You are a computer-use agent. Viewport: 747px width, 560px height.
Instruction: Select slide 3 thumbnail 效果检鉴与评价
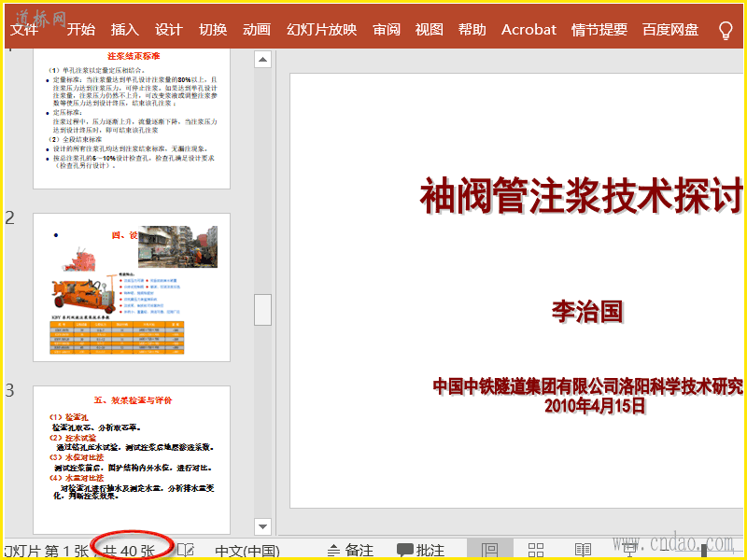coord(132,460)
